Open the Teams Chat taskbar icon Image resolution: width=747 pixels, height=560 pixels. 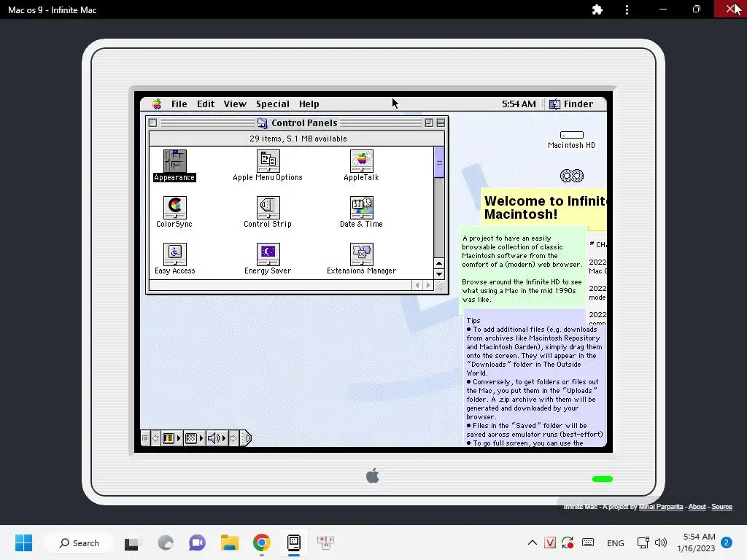pyautogui.click(x=197, y=542)
